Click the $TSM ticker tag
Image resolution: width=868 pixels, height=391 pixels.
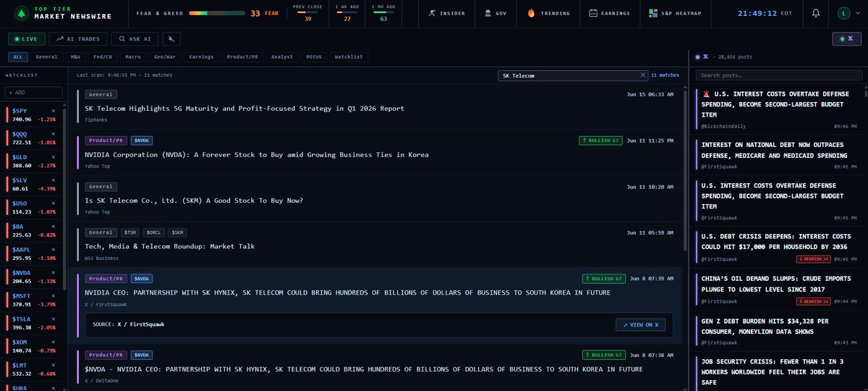pyautogui.click(x=130, y=232)
